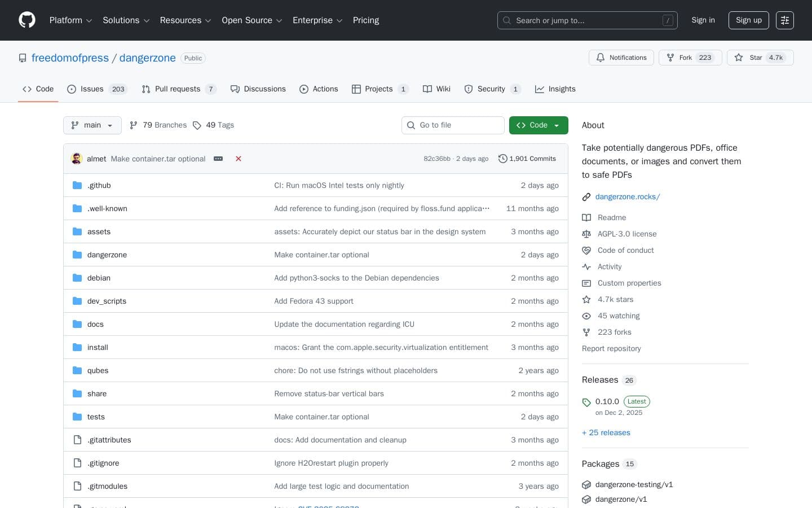Click the qubes folder icon
The height and width of the screenshot is (508, 812).
pyautogui.click(x=77, y=370)
